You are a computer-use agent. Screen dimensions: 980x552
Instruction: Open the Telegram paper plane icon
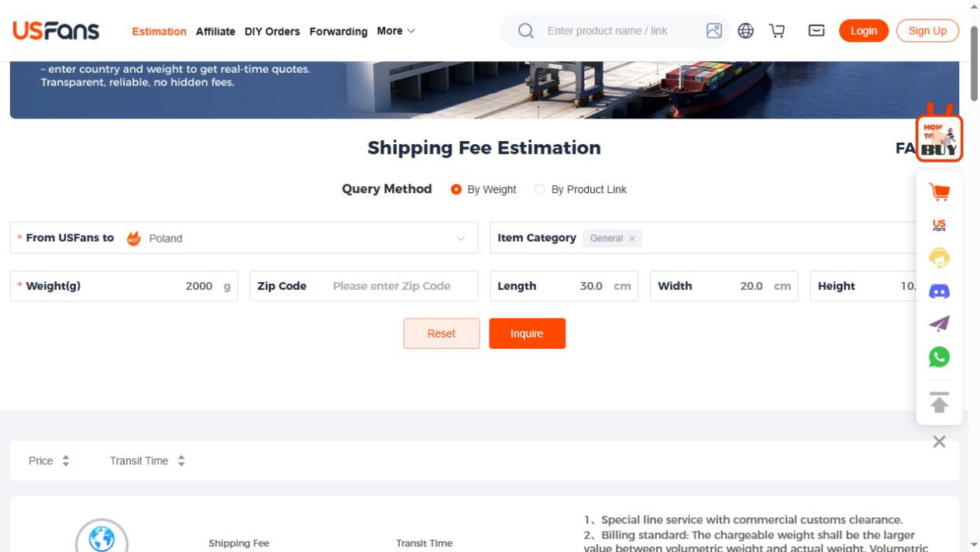coord(939,324)
